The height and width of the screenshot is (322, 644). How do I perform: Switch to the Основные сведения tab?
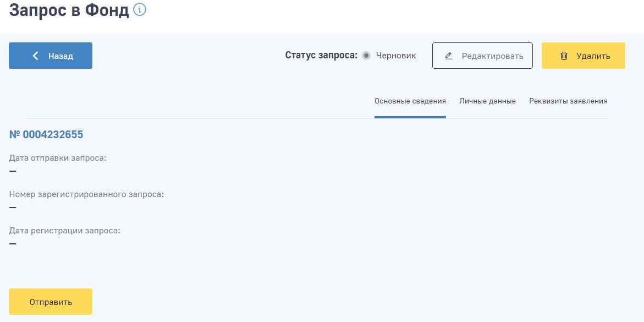[x=410, y=101]
